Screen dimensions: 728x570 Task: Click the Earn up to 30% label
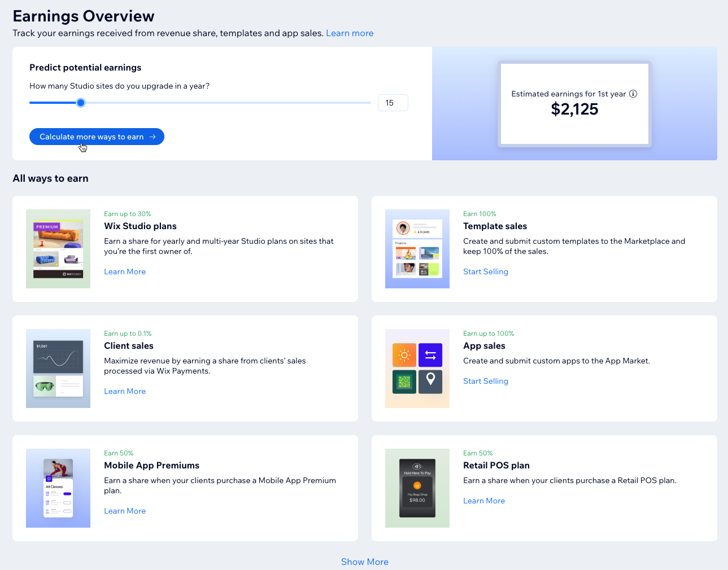click(128, 214)
